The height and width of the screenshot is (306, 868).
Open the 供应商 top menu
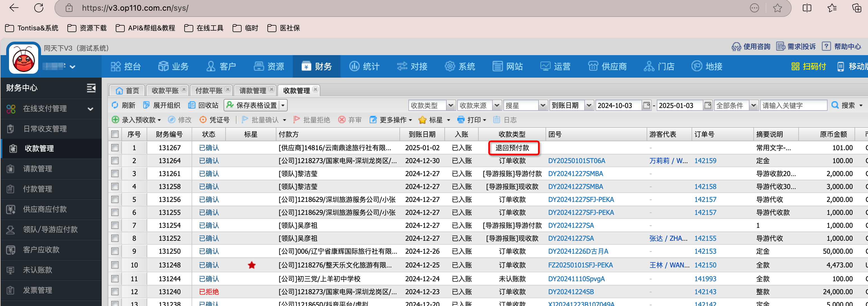tap(607, 66)
